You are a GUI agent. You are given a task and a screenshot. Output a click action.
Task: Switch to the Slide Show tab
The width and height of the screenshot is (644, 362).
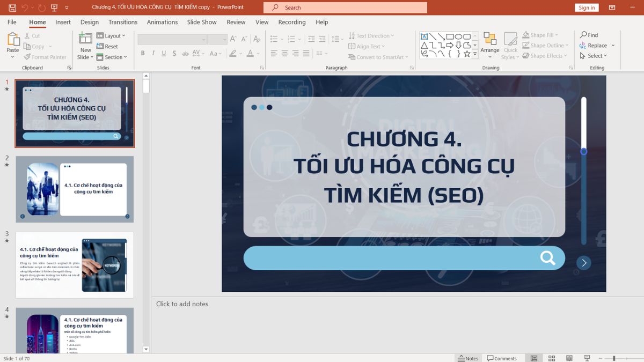[x=202, y=22]
